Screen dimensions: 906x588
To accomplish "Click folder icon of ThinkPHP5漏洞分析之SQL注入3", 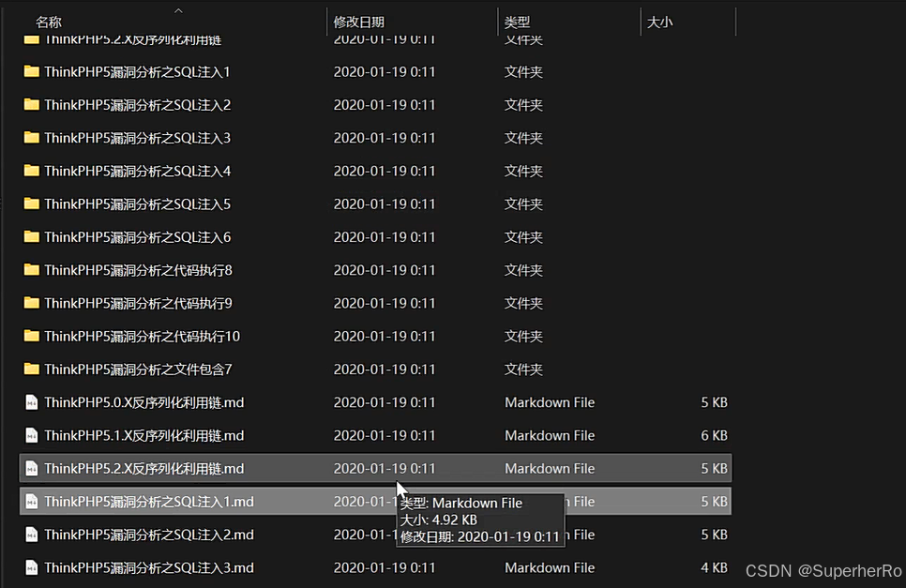I will [x=32, y=138].
